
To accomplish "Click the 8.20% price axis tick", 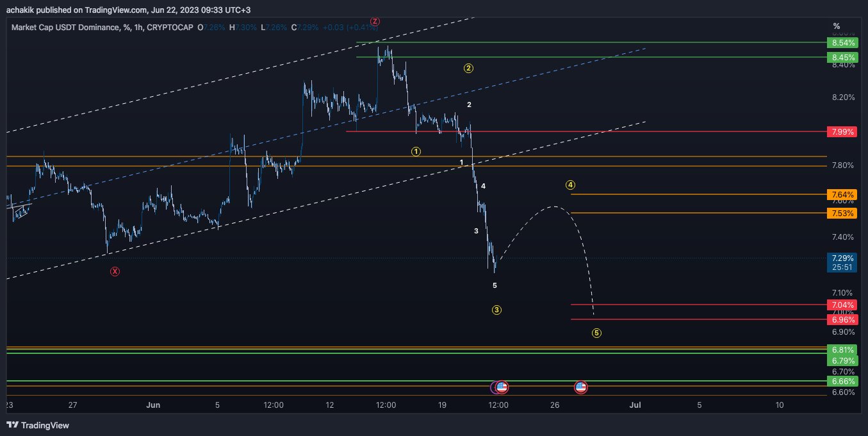I will [843, 97].
